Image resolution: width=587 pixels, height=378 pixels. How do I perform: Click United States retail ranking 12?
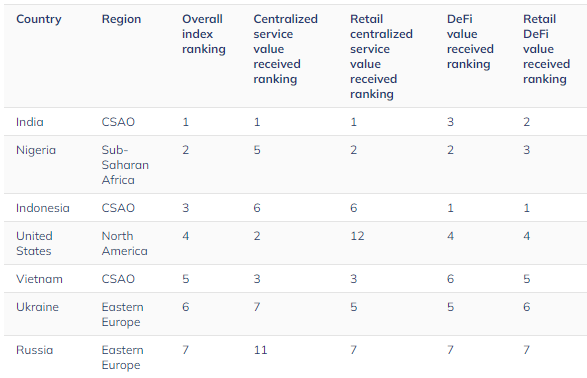click(x=357, y=236)
